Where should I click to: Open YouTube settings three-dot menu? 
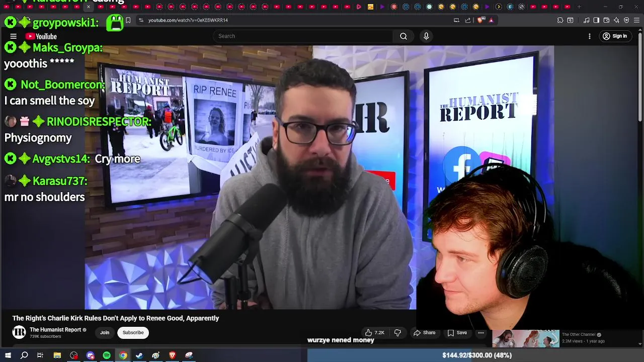(x=590, y=36)
